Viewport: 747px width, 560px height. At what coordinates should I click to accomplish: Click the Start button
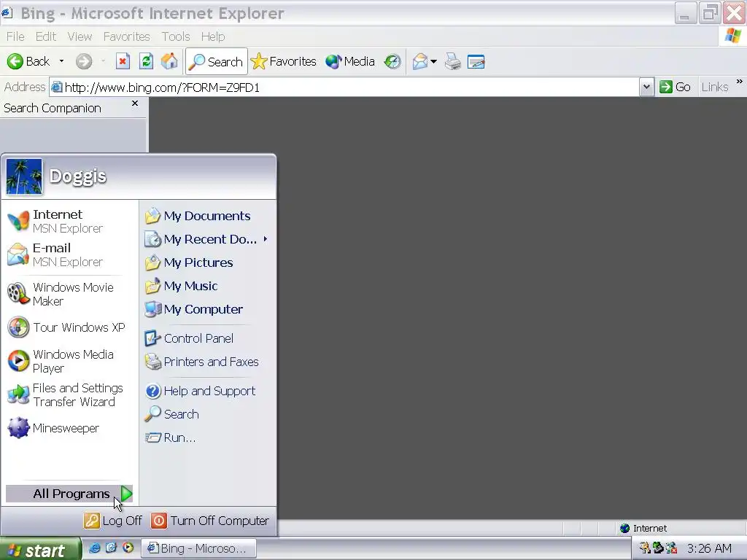pos(40,550)
